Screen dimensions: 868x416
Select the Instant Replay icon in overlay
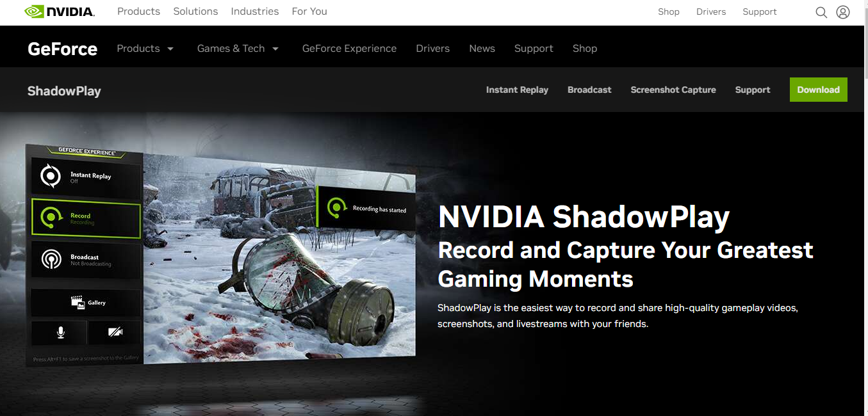tap(50, 176)
